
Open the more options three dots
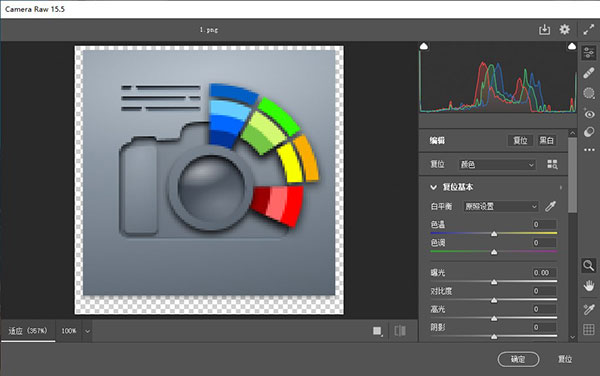tap(589, 150)
